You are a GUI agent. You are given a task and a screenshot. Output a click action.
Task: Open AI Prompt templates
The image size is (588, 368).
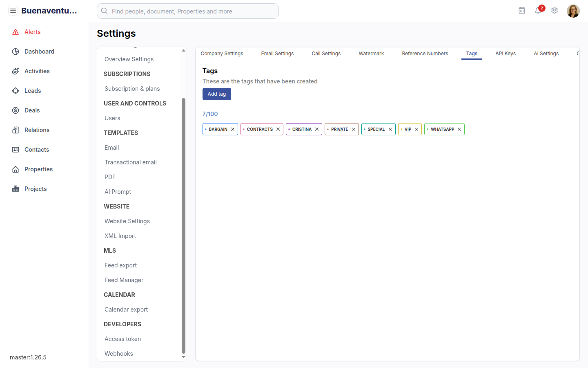point(118,192)
